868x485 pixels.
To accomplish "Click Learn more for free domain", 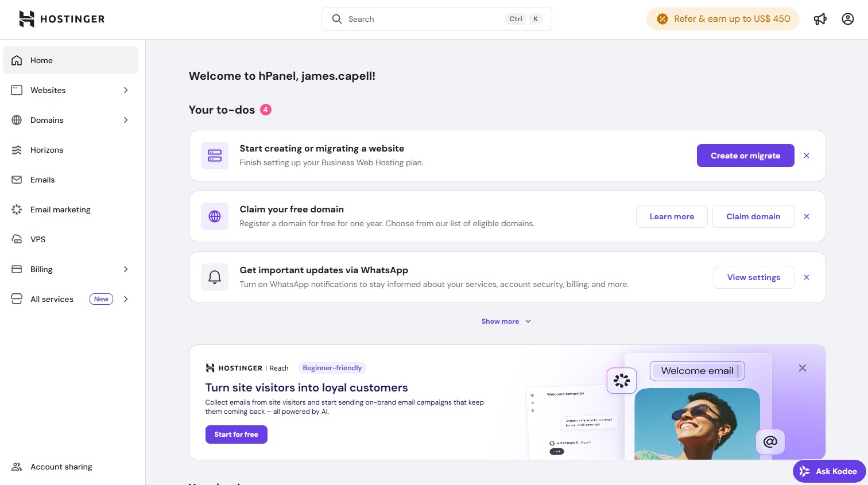I will click(672, 216).
